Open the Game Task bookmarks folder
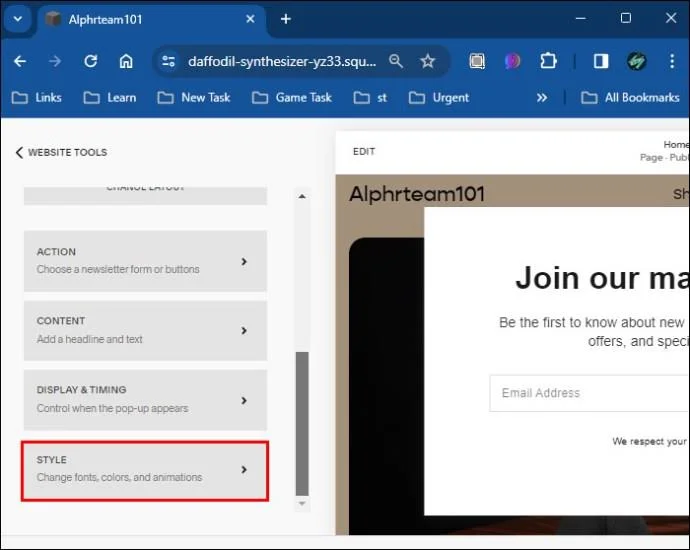 pyautogui.click(x=292, y=98)
